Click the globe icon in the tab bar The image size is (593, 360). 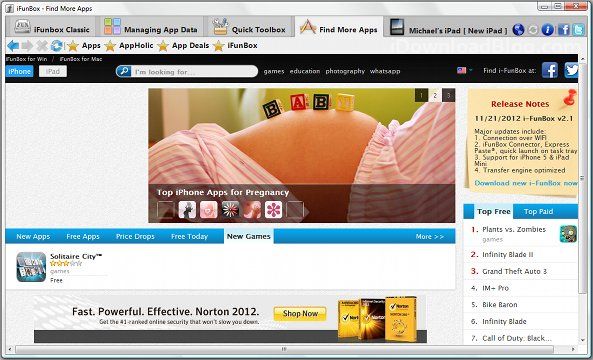(x=518, y=29)
